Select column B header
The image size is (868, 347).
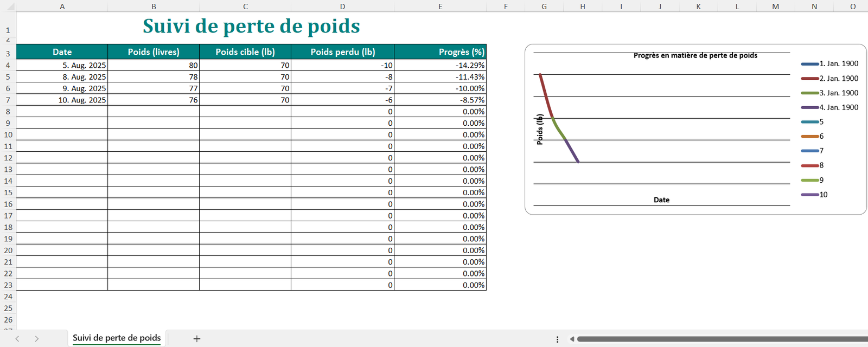tap(154, 7)
